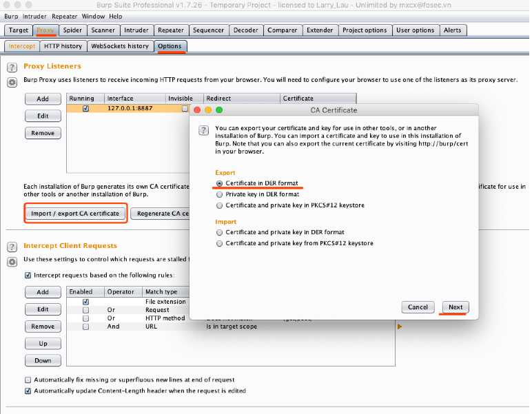Open help for Proxy Listeners section
This screenshot has height=414, width=532.
click(12, 67)
